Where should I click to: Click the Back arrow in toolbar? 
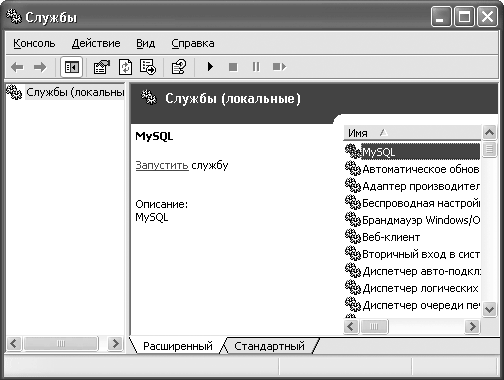click(17, 67)
